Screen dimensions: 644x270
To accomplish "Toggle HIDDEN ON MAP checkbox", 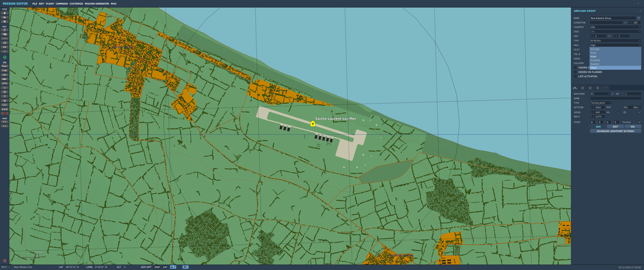I will 575,67.
